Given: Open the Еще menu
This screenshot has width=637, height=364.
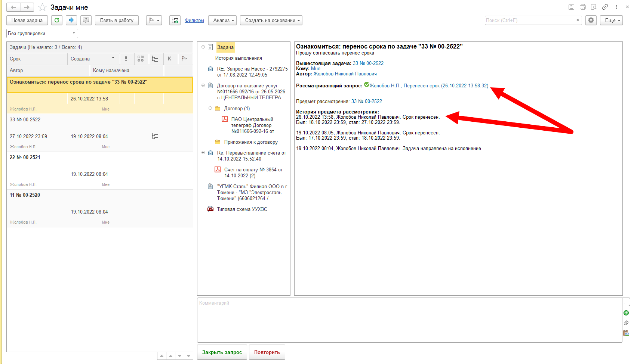Looking at the screenshot, I should point(612,20).
